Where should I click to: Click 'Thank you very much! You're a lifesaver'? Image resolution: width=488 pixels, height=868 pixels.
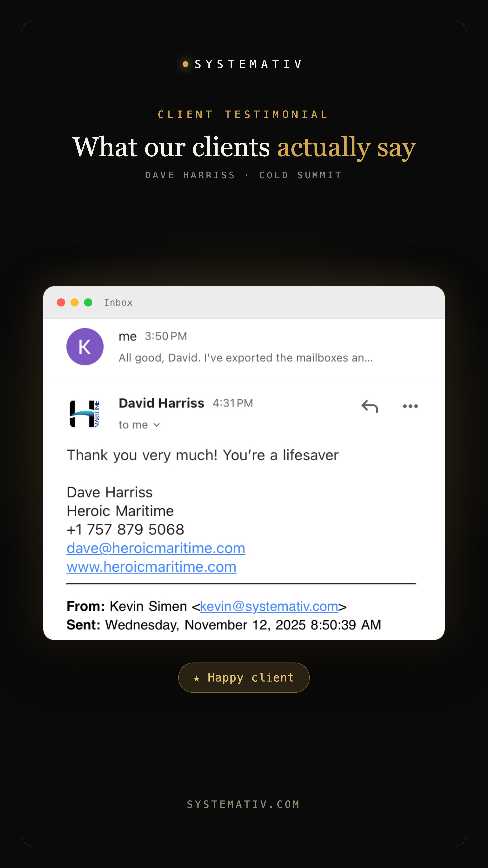click(203, 455)
